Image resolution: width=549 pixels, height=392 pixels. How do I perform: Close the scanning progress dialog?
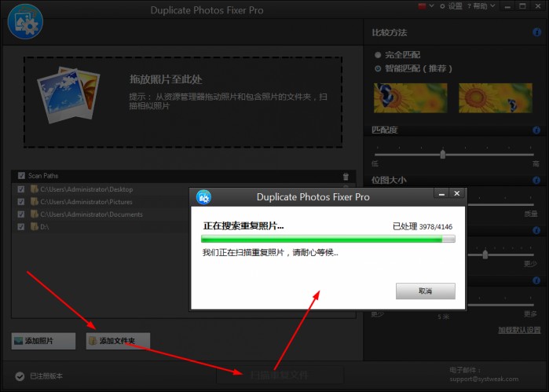coord(457,193)
